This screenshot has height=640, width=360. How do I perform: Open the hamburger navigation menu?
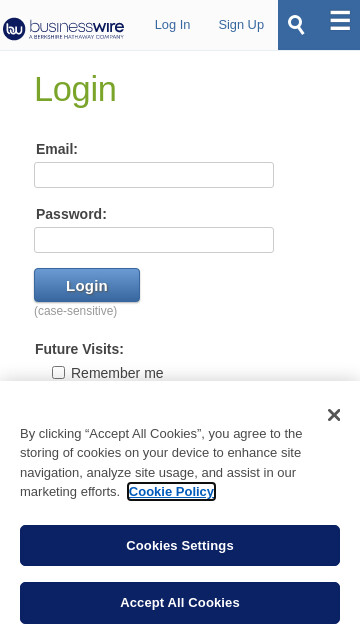tap(340, 21)
